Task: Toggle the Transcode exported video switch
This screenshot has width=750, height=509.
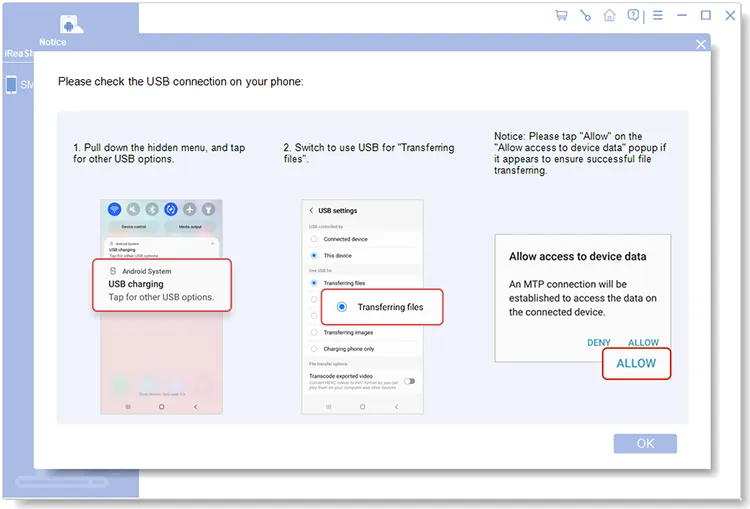Action: click(409, 381)
